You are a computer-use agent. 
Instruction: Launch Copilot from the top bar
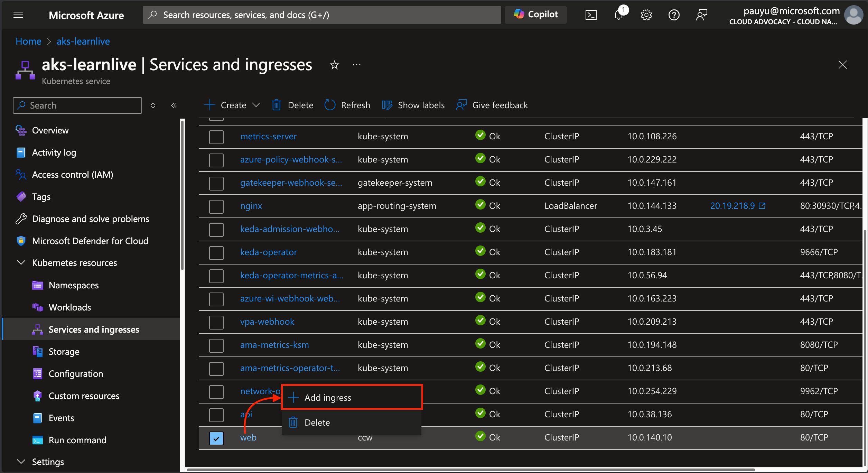pyautogui.click(x=536, y=15)
